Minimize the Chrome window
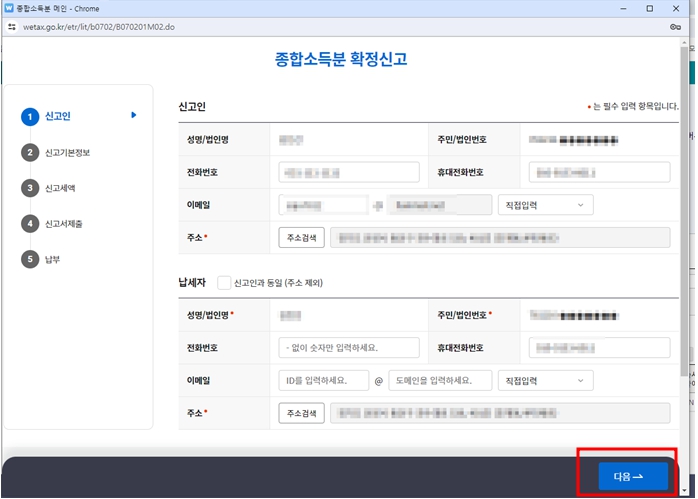 (x=623, y=8)
